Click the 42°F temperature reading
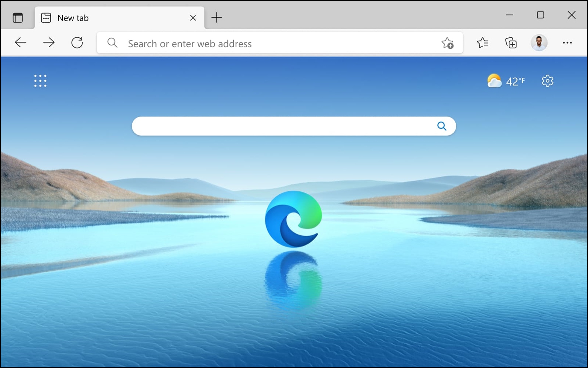 515,81
